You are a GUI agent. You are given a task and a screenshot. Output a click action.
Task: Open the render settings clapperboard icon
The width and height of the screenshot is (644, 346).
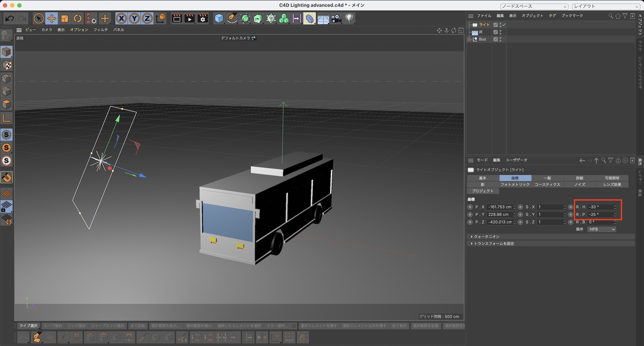coord(203,18)
